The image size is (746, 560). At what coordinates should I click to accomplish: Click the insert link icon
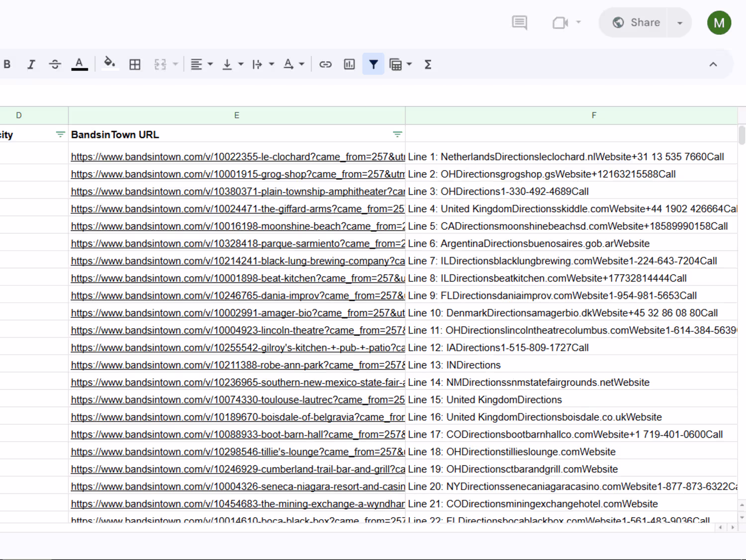pos(325,64)
